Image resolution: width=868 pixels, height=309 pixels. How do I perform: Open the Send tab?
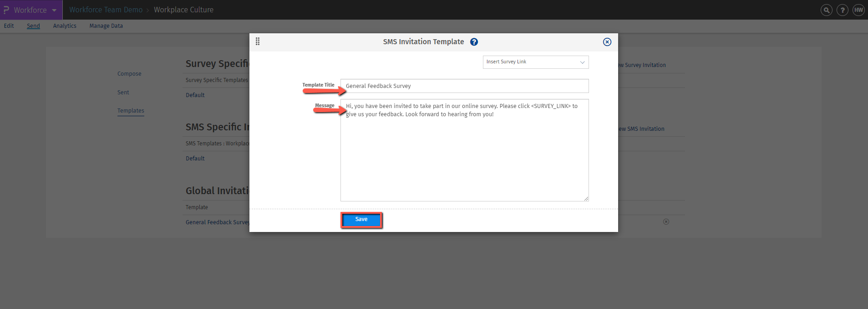pos(33,26)
